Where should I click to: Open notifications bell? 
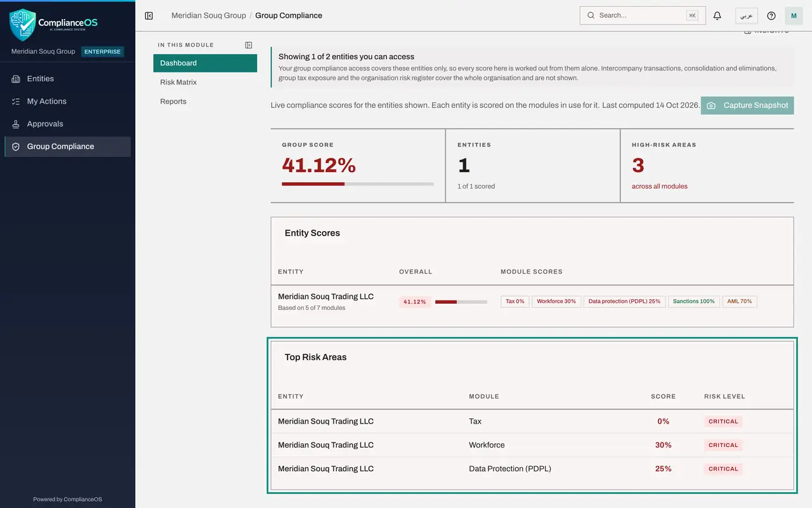[x=717, y=15]
